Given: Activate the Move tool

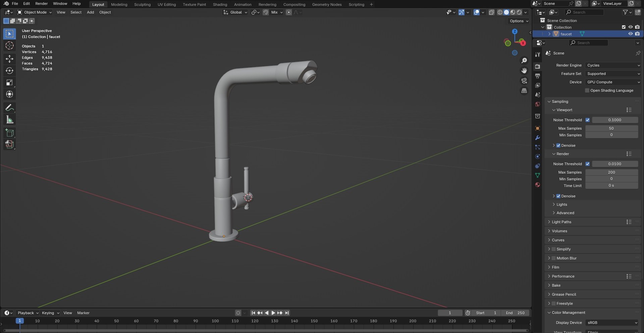Looking at the screenshot, I should (x=9, y=59).
